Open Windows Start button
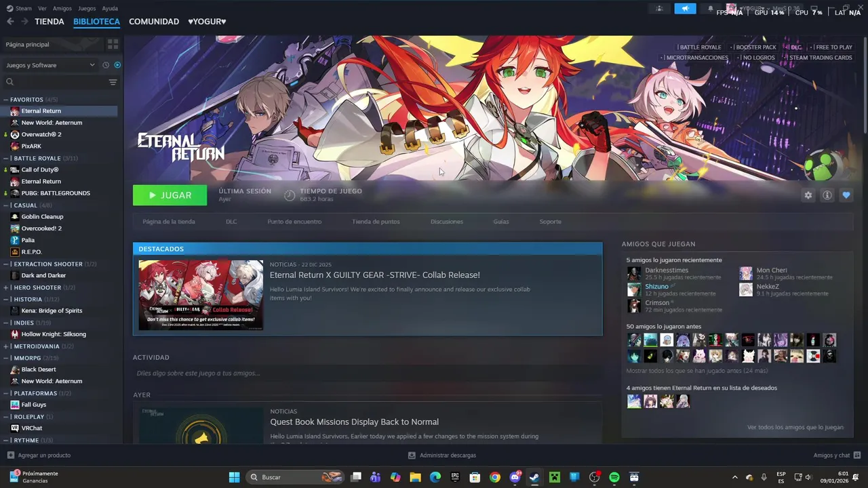This screenshot has height=488, width=868. [234, 477]
